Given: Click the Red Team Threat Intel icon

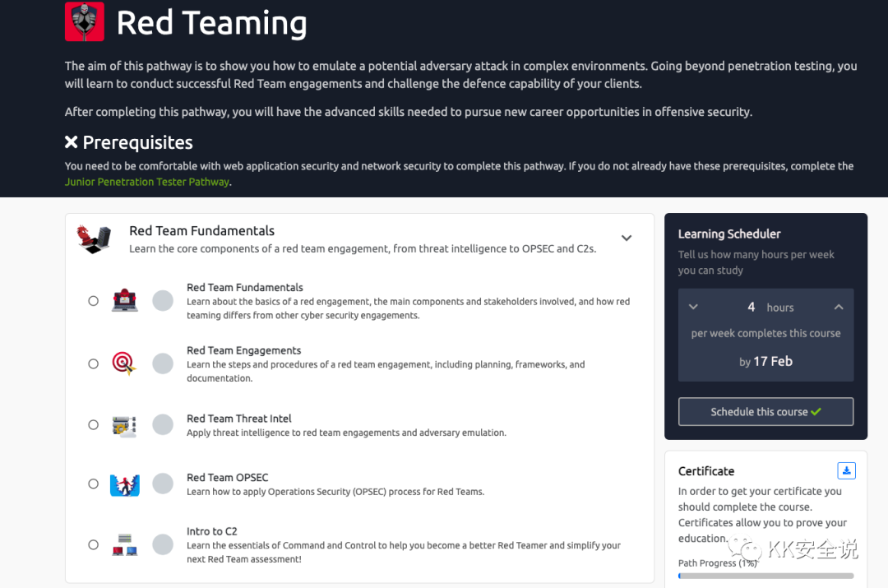Looking at the screenshot, I should coord(125,426).
